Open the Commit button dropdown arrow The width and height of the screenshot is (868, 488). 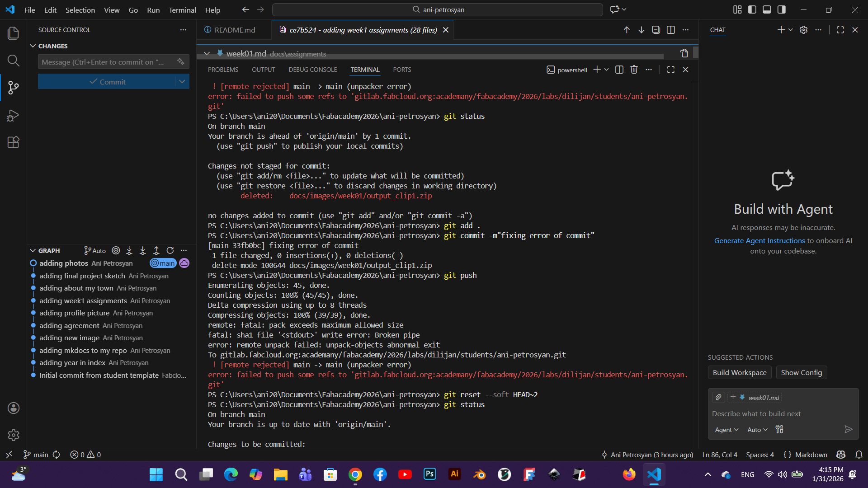[182, 82]
